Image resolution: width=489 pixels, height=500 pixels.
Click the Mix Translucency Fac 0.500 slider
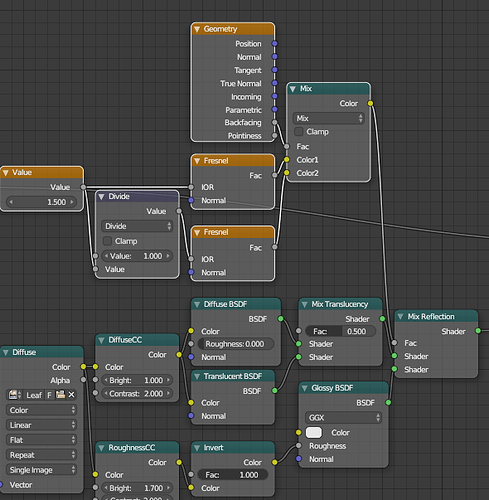tap(340, 331)
